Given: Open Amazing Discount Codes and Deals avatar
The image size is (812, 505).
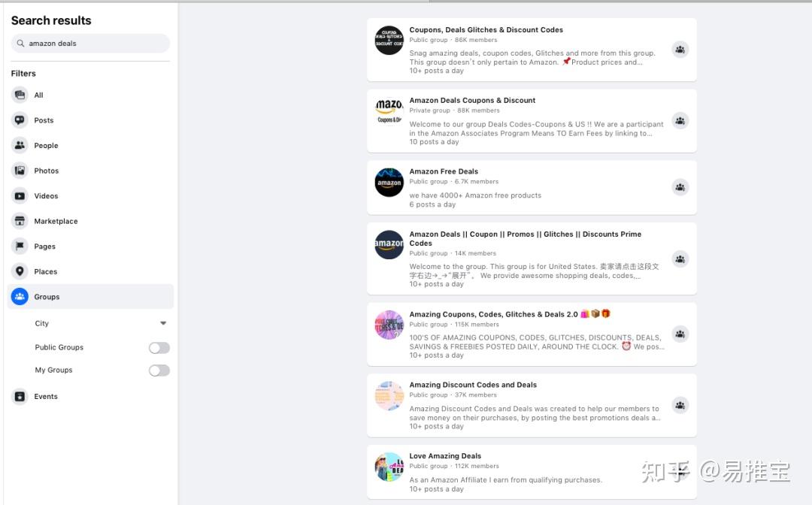Looking at the screenshot, I should tap(389, 396).
